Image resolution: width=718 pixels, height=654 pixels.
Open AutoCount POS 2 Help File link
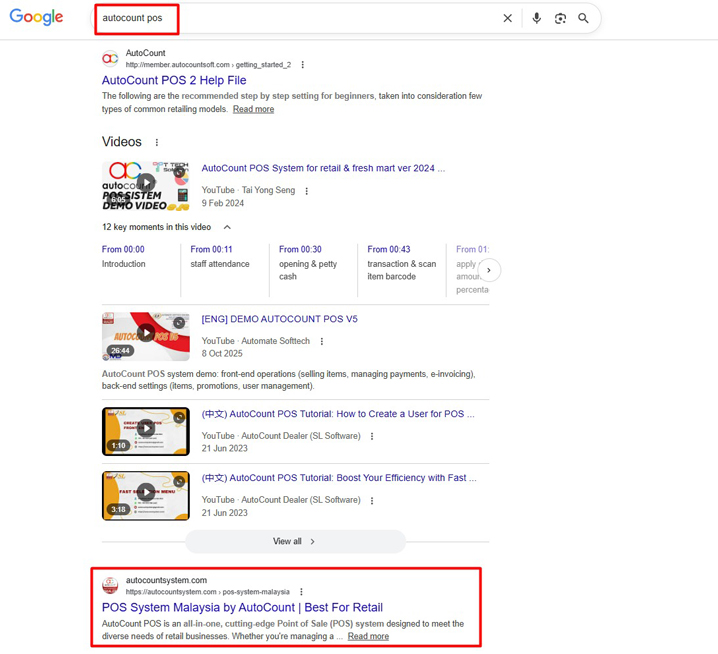click(x=174, y=80)
